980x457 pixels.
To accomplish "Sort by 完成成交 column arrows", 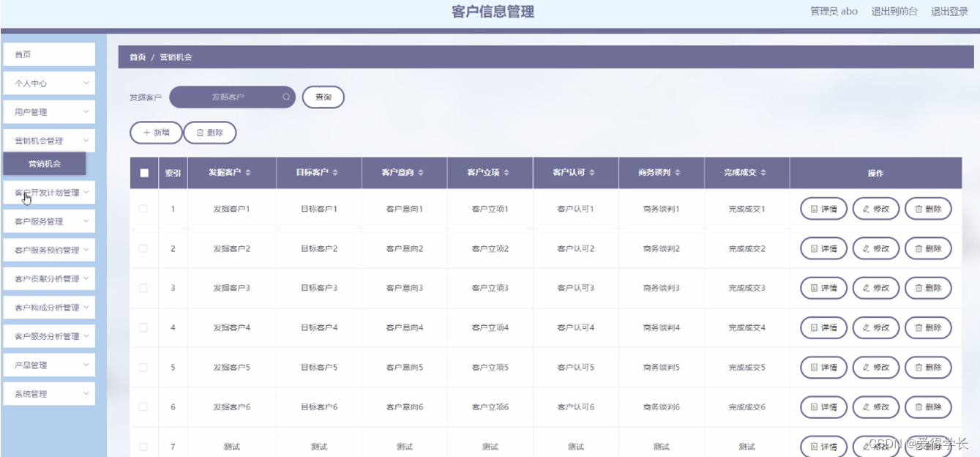I will coord(763,173).
